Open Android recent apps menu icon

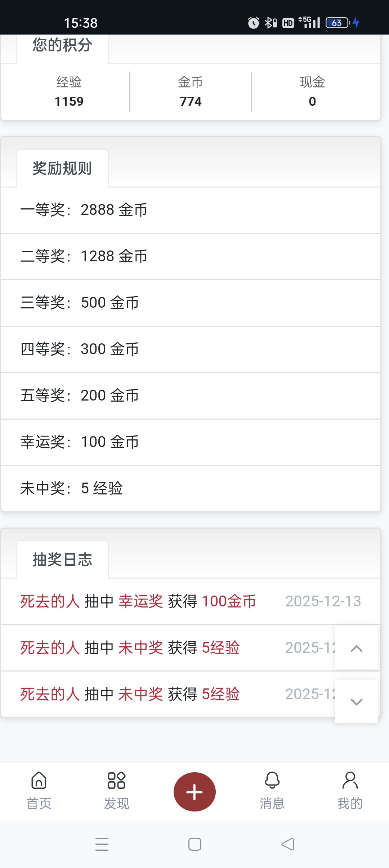(102, 844)
